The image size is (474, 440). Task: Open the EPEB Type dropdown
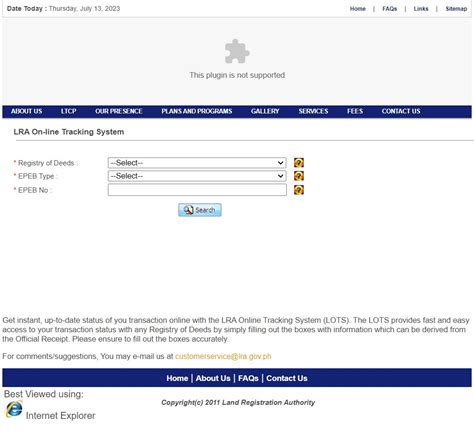(x=197, y=176)
